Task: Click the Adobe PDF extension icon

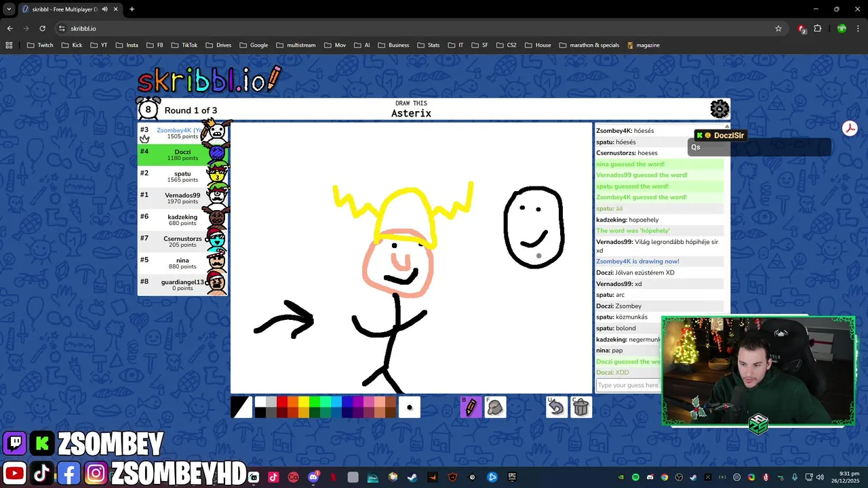Action: point(850,128)
